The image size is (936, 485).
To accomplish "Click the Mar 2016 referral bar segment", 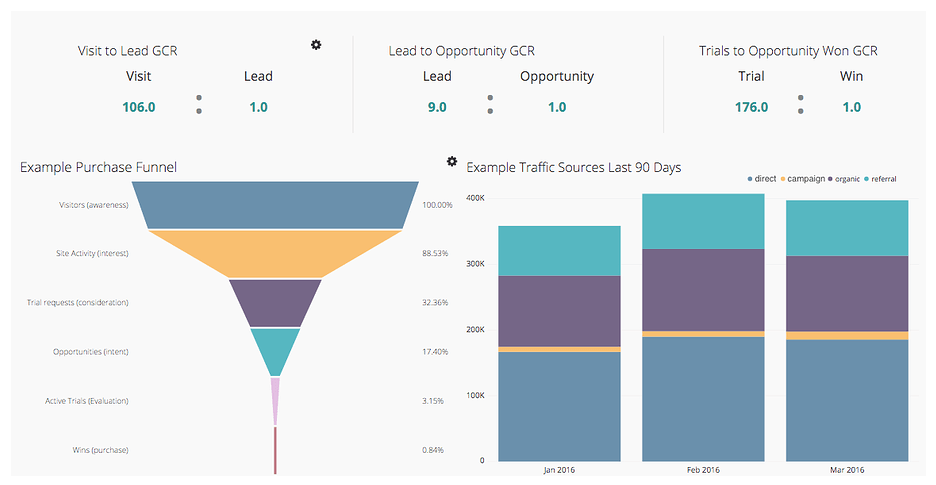I will click(847, 228).
